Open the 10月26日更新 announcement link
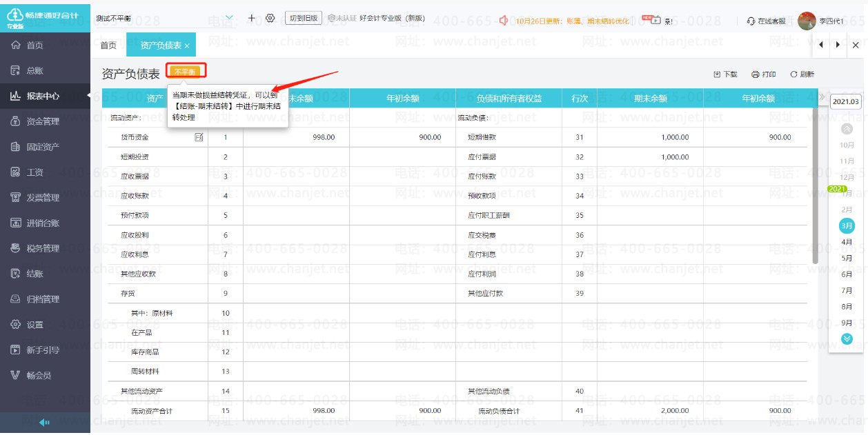 point(572,21)
